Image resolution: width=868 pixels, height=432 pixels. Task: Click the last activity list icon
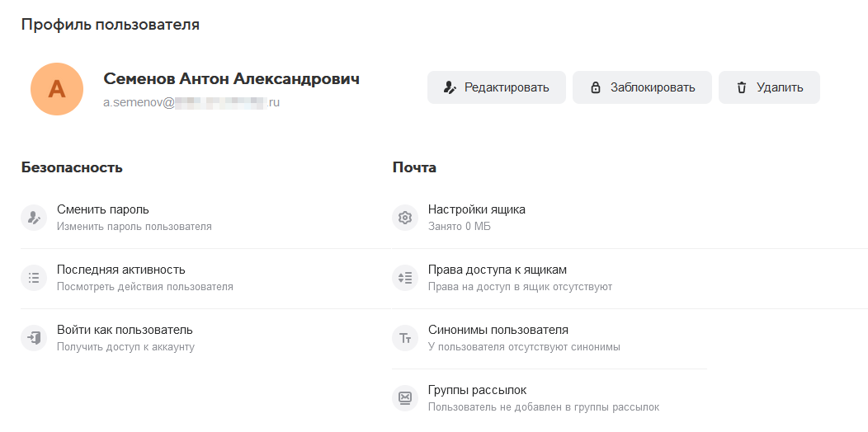pyautogui.click(x=34, y=278)
